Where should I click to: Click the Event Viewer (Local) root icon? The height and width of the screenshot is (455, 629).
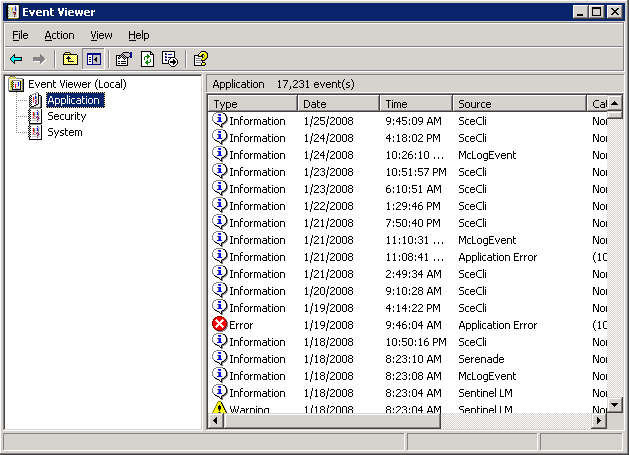coord(16,84)
